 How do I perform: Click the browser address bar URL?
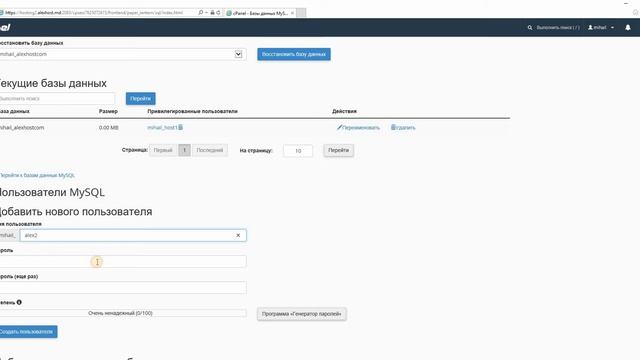click(x=94, y=13)
